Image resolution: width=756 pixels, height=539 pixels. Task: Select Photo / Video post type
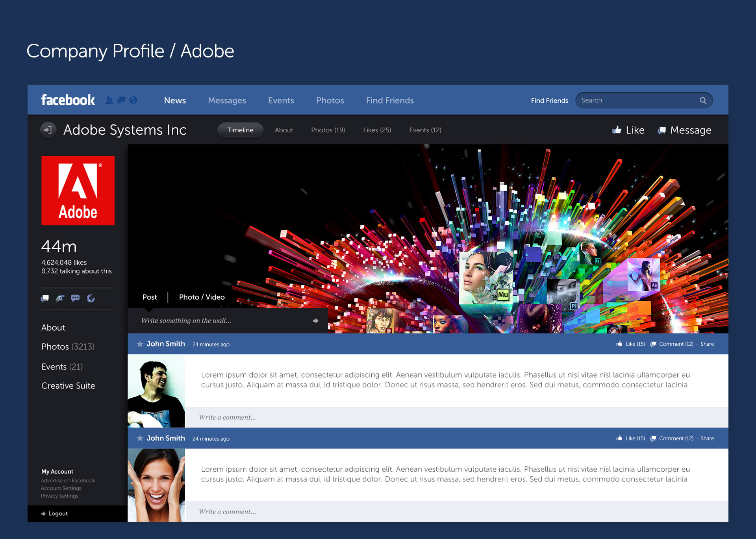coord(202,297)
